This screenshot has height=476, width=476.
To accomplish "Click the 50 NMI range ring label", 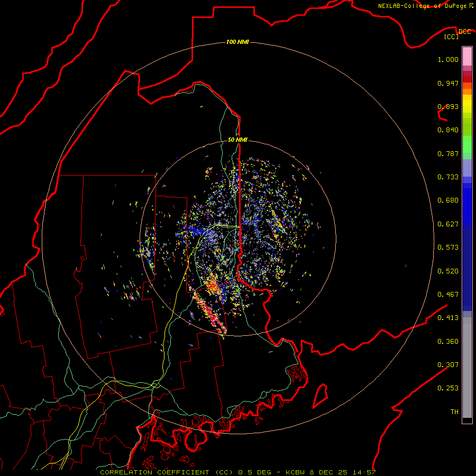I will (237, 140).
